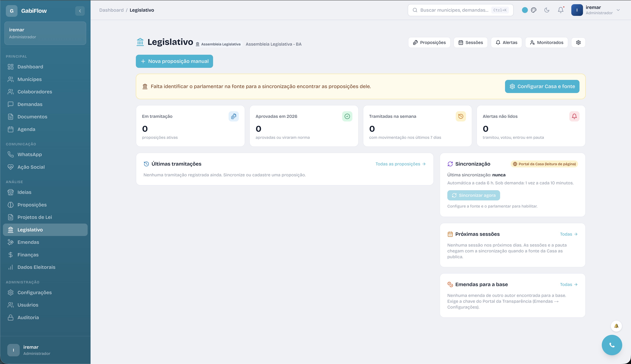Click Configurar Casa e fonte button
The image size is (631, 364).
[542, 86]
